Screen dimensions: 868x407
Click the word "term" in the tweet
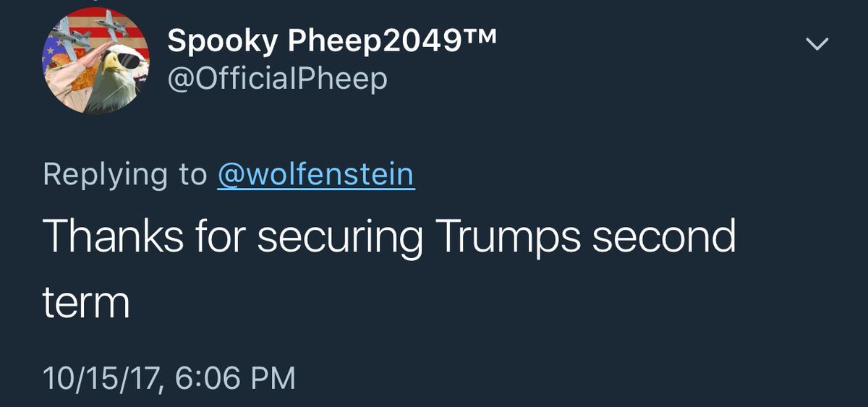[x=85, y=304]
